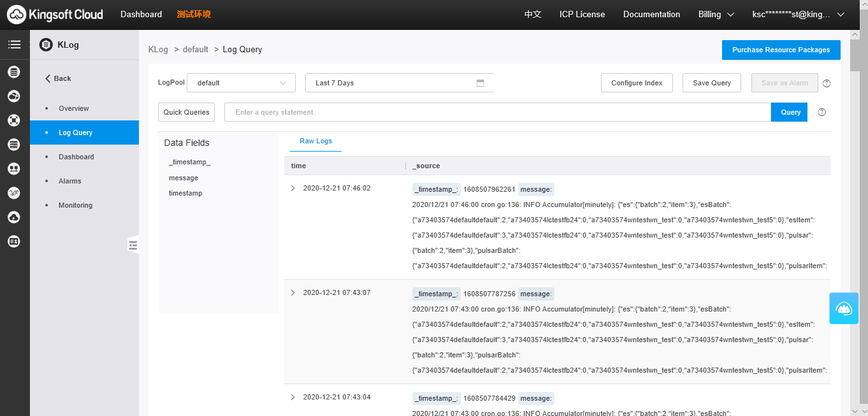Expand log row 2020-12-21 07:43:07
The image size is (868, 416).
tap(293, 292)
